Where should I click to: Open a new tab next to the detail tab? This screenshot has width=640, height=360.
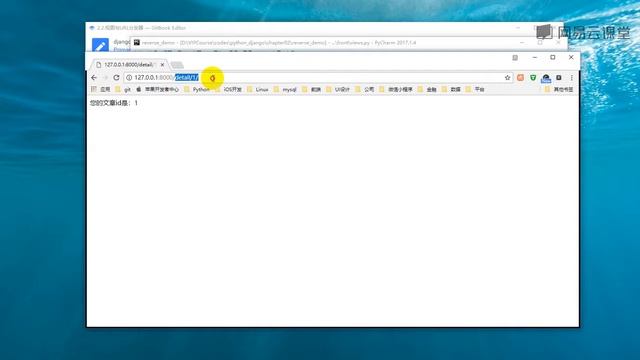coord(177,65)
